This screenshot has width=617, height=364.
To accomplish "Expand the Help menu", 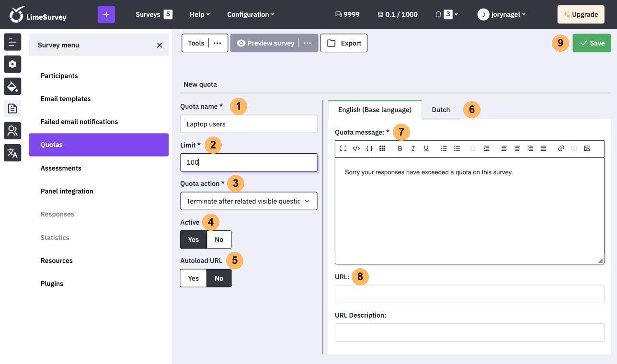I will point(200,14).
